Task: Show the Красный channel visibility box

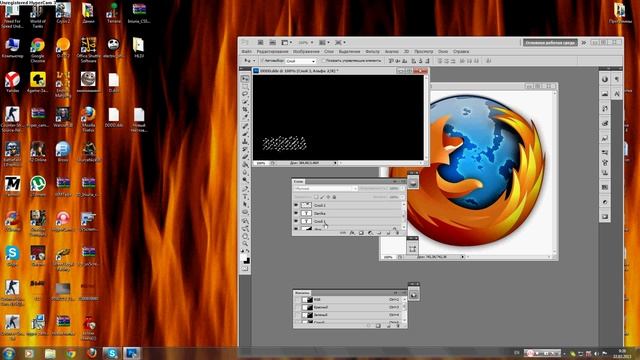Action: [298, 307]
